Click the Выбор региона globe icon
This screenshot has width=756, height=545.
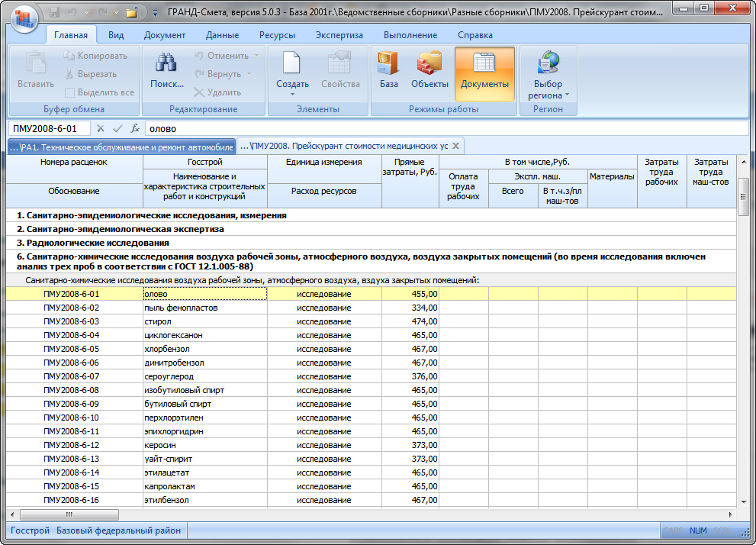pyautogui.click(x=548, y=64)
